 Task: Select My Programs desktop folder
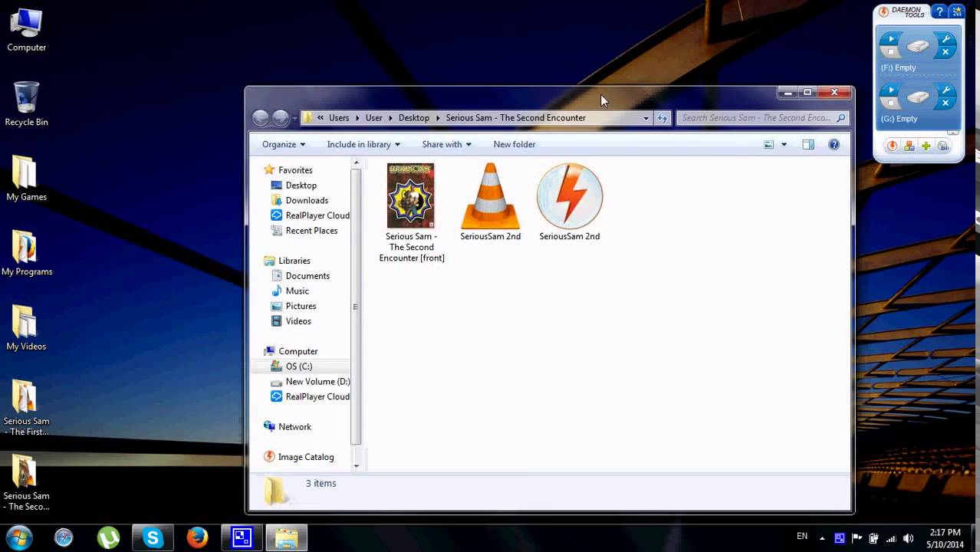(x=26, y=254)
